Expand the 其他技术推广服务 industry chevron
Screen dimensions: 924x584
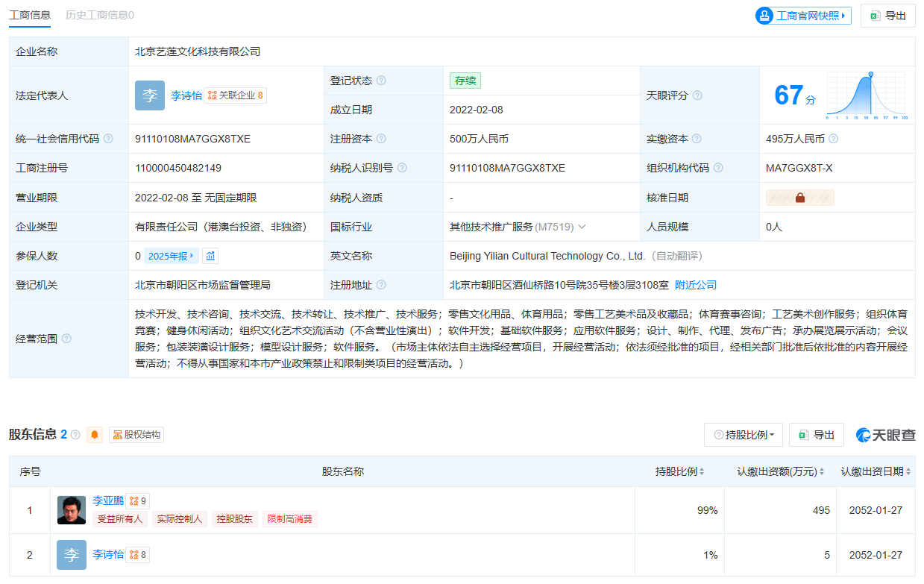pyautogui.click(x=582, y=227)
